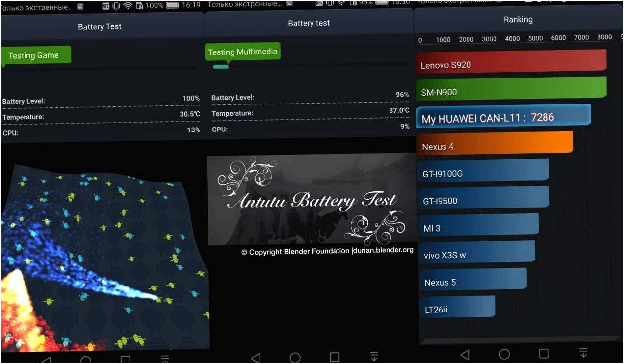Screen dimensions: 624x364
Task: Tap the Wi-Fi icon in the Testing Game status bar
Action: 128,6
